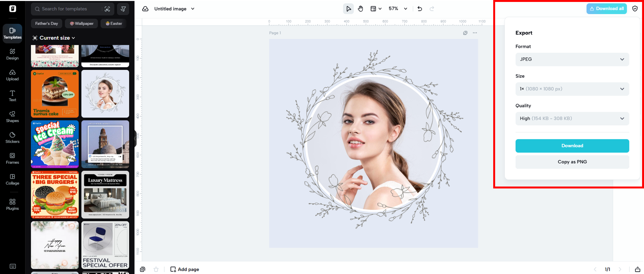The height and width of the screenshot is (274, 644).
Task: Select the Luxury Mattress template thumbnail
Action: click(x=105, y=195)
